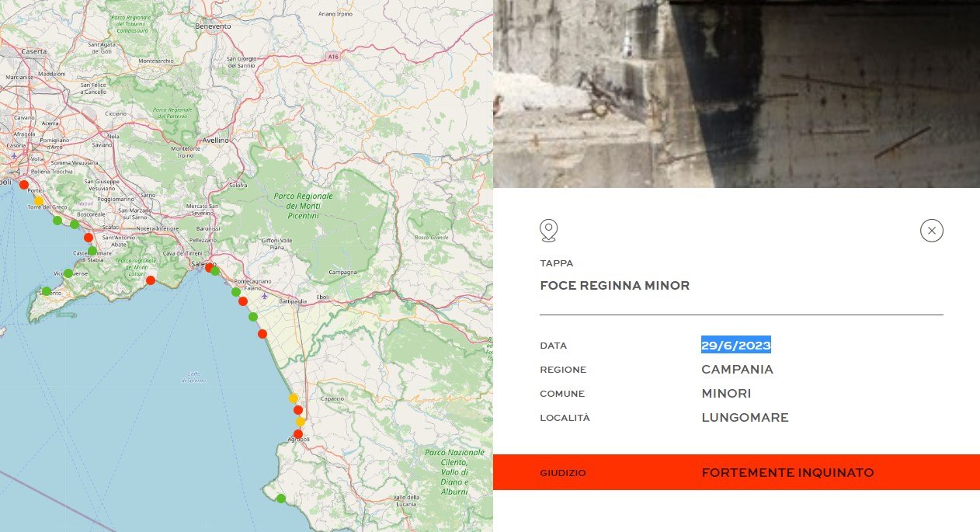Screen dimensions: 980x532
Task: Select the red marker near Portici
Action: coord(23,186)
